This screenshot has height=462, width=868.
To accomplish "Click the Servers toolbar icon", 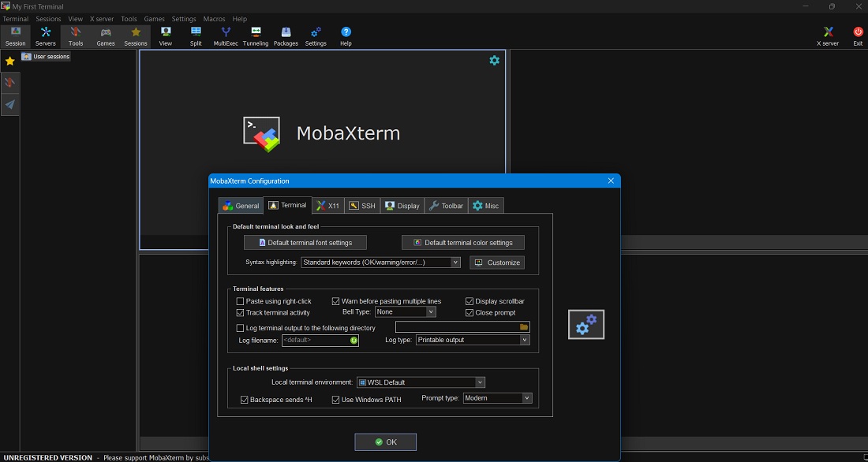I will (45, 35).
